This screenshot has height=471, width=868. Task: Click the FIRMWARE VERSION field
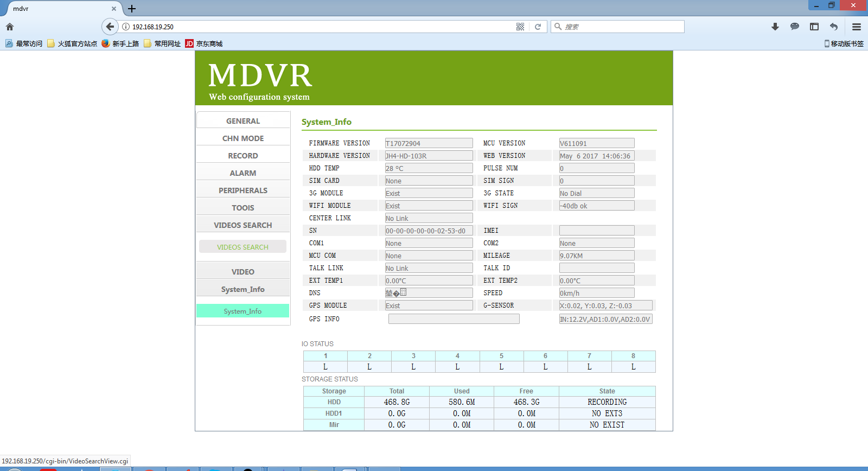[x=429, y=143]
